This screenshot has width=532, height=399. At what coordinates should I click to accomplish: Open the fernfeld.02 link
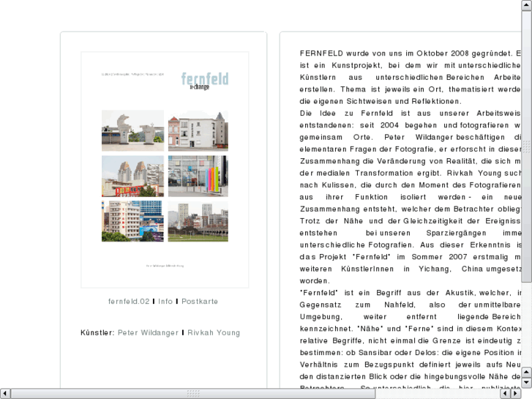tap(129, 301)
